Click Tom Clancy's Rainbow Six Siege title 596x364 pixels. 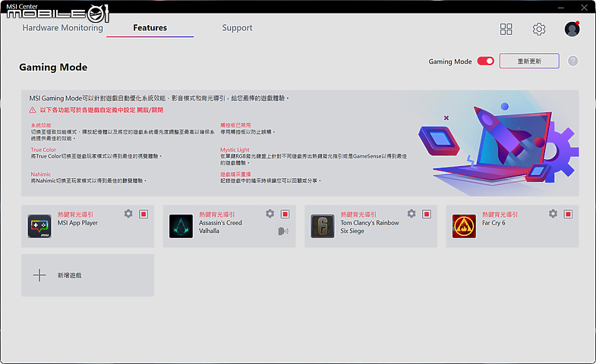pos(370,227)
